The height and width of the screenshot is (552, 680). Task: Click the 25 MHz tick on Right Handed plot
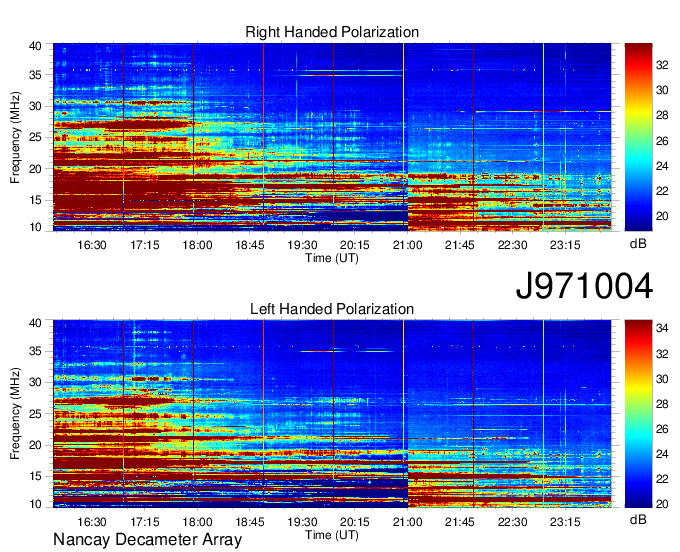click(x=35, y=137)
